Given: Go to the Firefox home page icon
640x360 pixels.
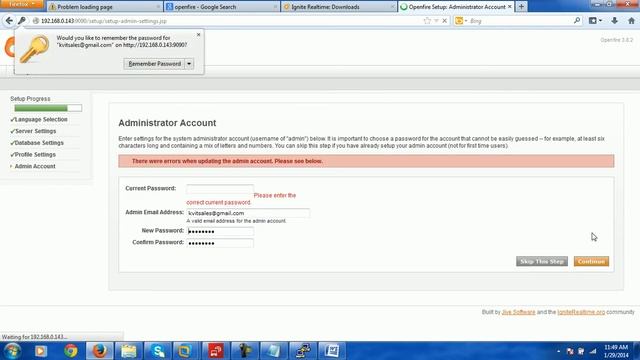Looking at the screenshot, I should 631,20.
